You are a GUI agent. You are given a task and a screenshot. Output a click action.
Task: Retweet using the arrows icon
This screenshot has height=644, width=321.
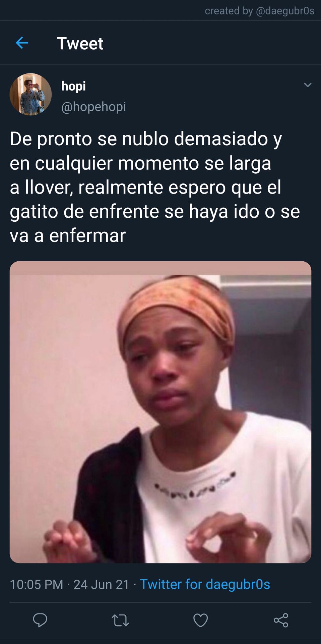pos(120,620)
